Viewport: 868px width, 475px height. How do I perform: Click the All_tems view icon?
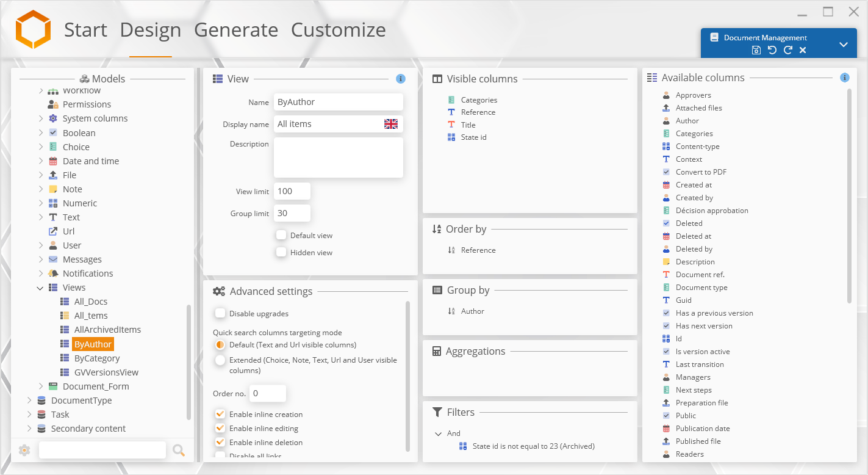pyautogui.click(x=65, y=316)
